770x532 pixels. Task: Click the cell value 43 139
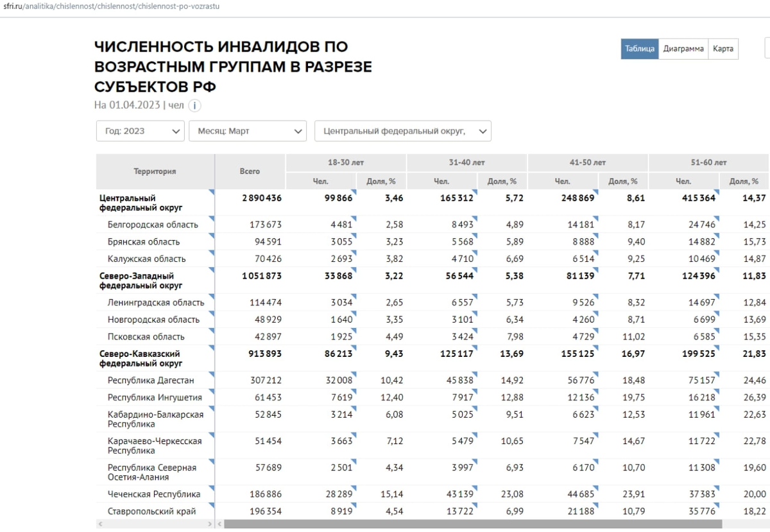459,494
